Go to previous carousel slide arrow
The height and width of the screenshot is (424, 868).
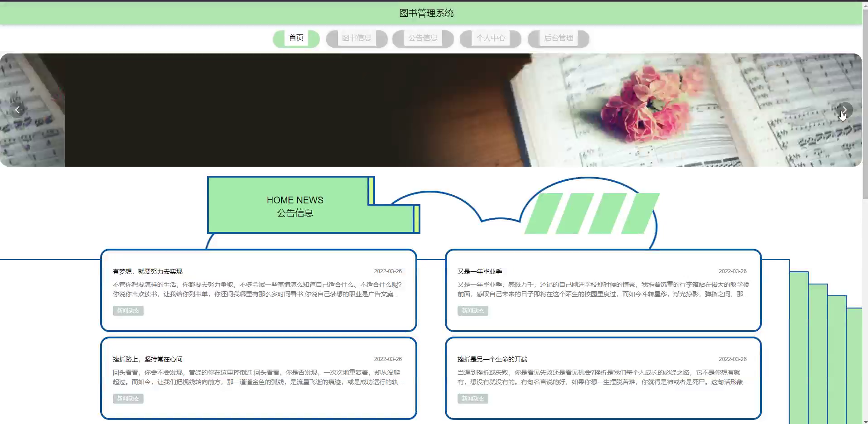click(x=17, y=110)
